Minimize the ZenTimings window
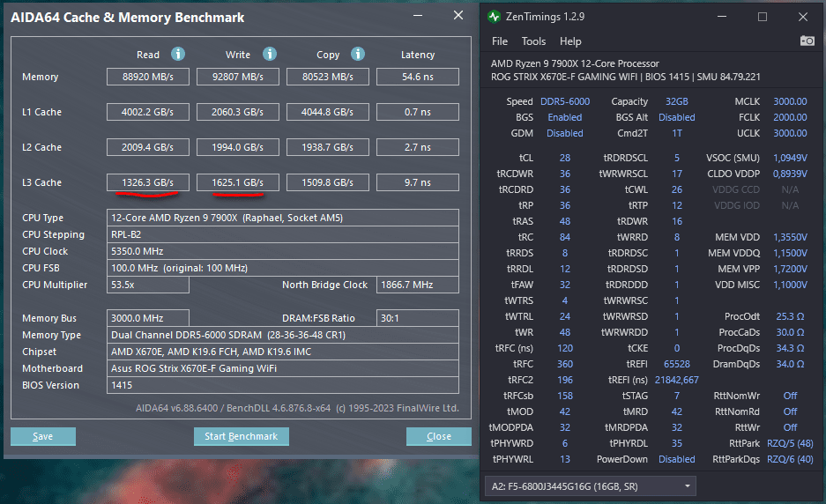 coord(722,17)
